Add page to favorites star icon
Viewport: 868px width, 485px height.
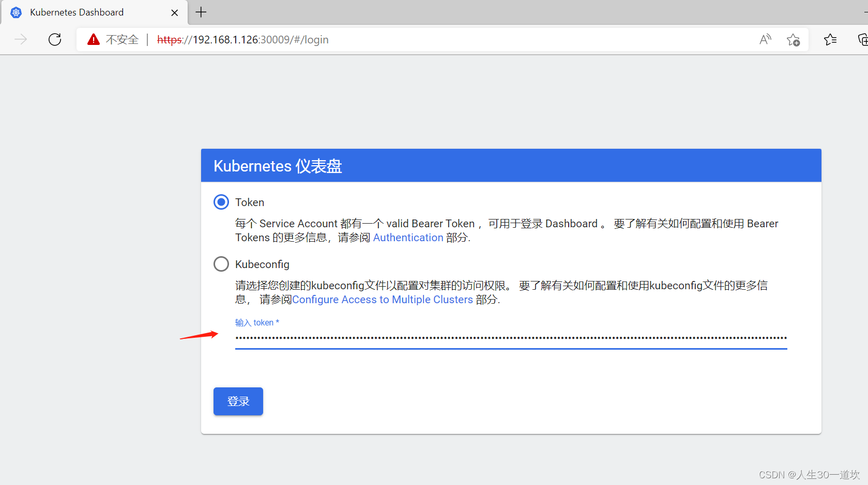click(794, 40)
